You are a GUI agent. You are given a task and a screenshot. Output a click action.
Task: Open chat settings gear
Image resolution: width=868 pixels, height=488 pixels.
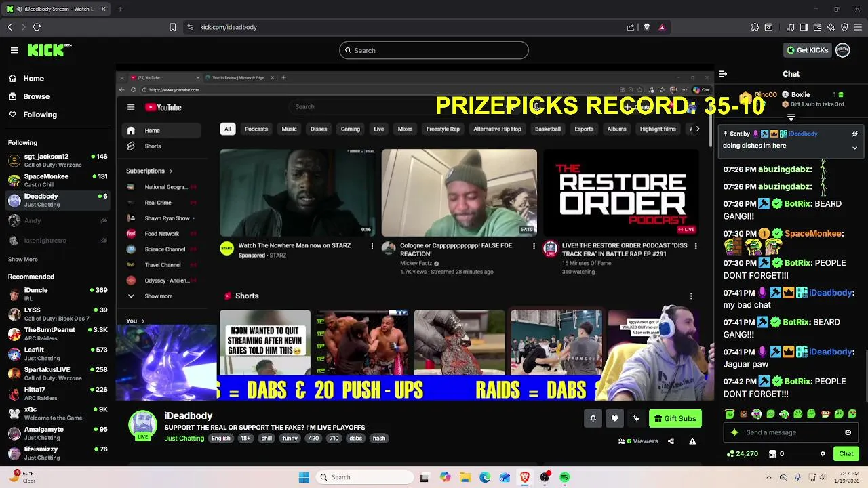click(823, 454)
